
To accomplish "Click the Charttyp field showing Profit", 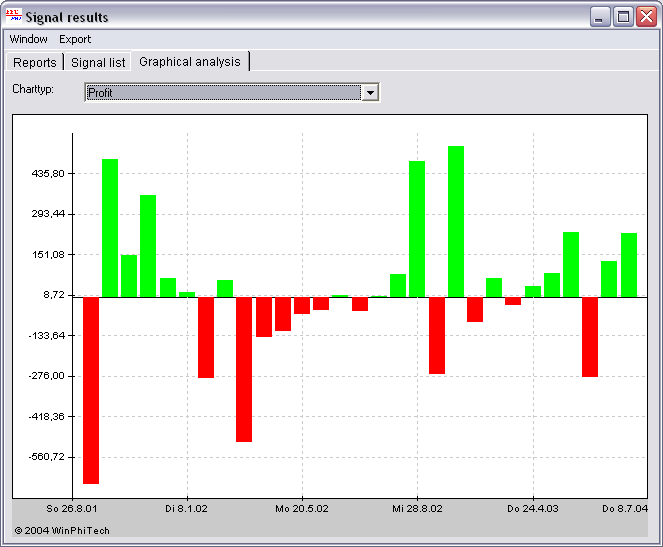I will [222, 92].
